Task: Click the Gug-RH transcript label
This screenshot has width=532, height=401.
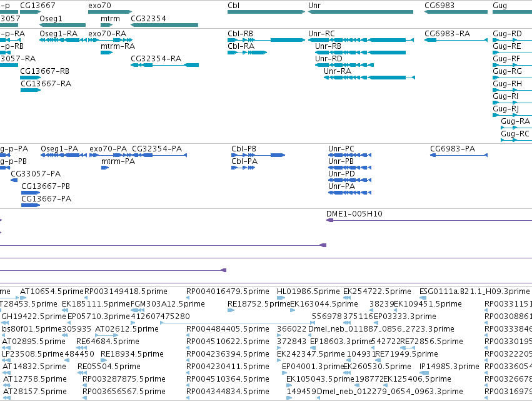Action: (507, 84)
